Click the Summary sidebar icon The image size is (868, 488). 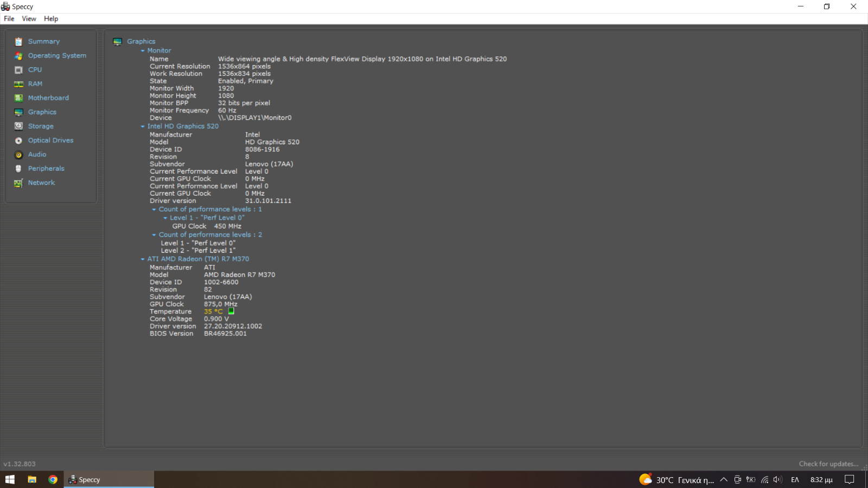click(x=18, y=42)
